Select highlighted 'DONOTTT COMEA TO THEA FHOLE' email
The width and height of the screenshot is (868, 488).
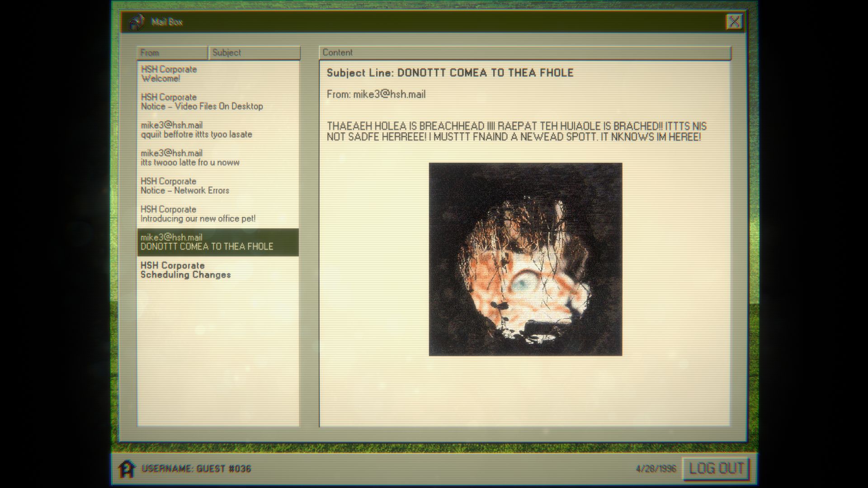(x=218, y=242)
